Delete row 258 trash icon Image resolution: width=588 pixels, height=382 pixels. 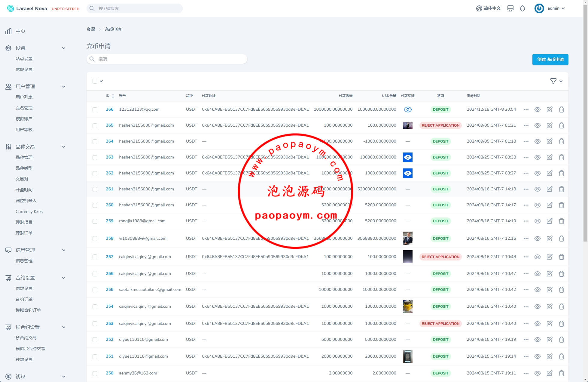coord(561,239)
